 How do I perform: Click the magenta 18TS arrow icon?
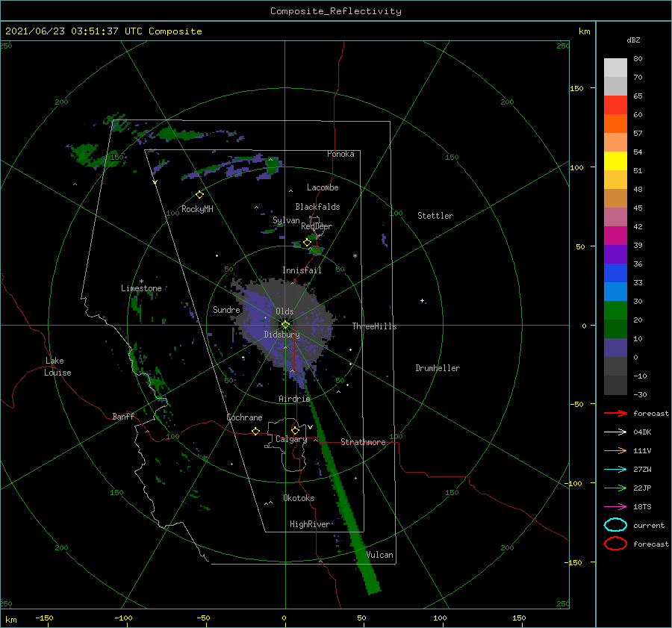point(615,507)
